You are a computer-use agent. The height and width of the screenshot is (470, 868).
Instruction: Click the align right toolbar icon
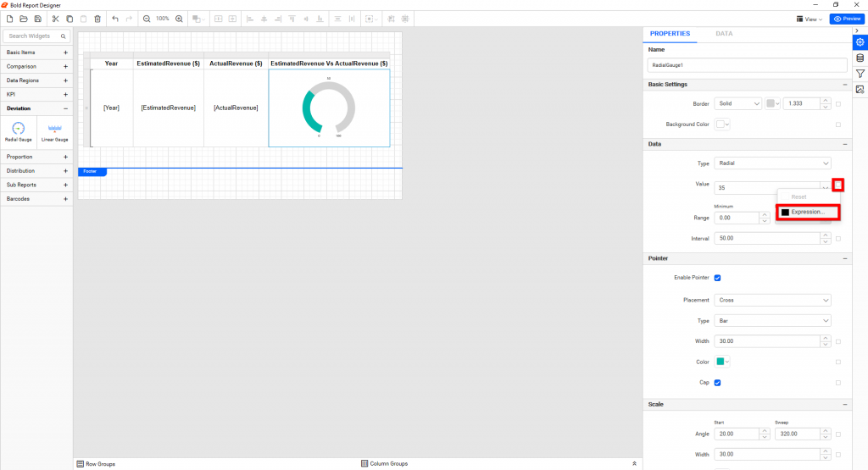(x=278, y=19)
